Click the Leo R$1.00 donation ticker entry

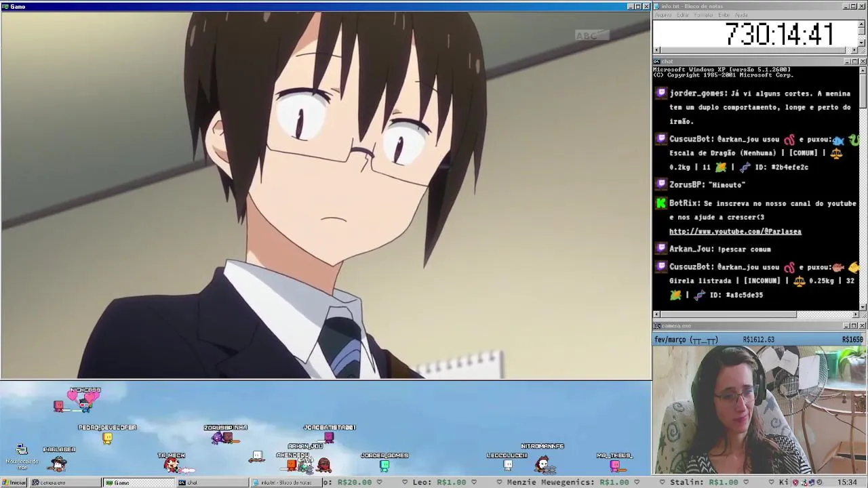[x=439, y=483]
